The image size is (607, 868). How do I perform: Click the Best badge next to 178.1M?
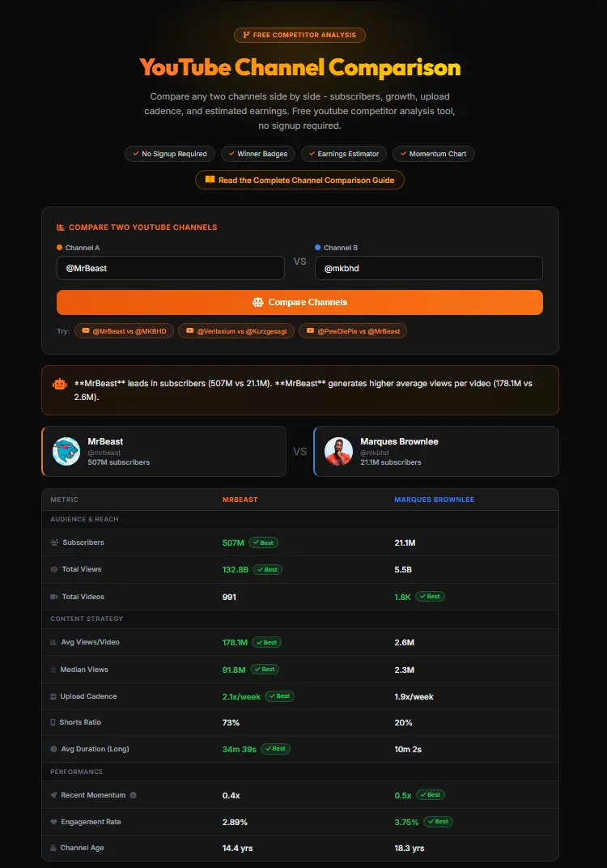coord(267,642)
